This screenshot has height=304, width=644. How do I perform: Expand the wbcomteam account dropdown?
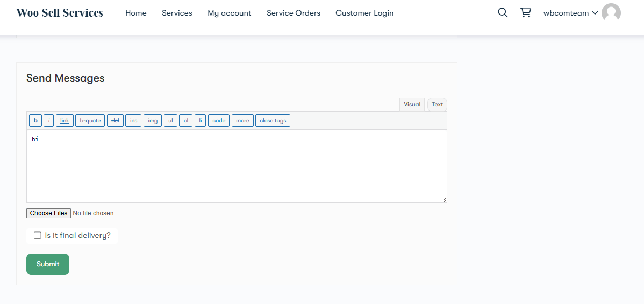(x=570, y=13)
